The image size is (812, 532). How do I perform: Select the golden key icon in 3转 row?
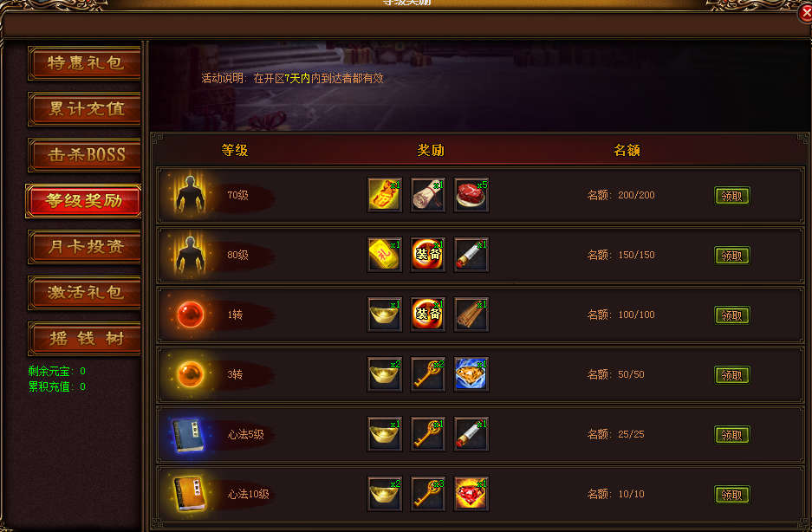coord(428,374)
